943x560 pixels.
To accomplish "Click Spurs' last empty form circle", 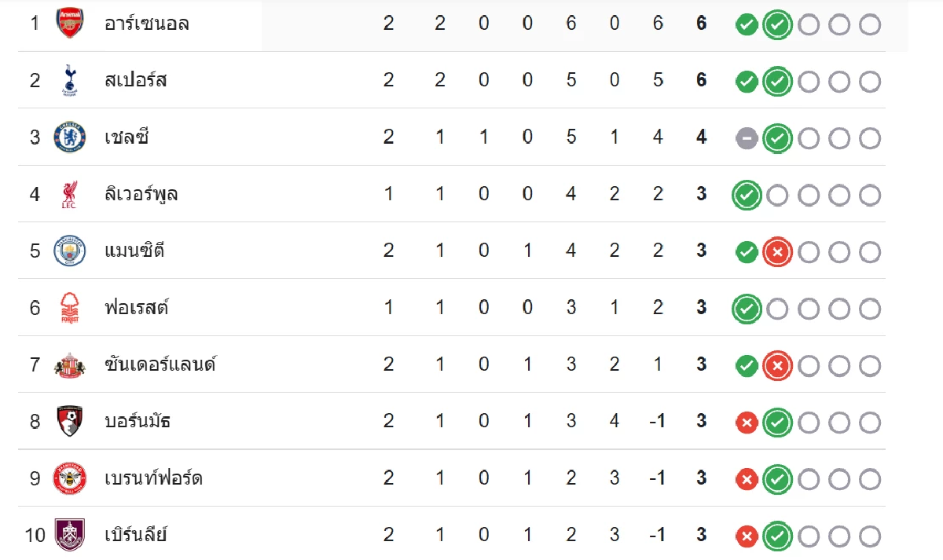I will pos(869,82).
